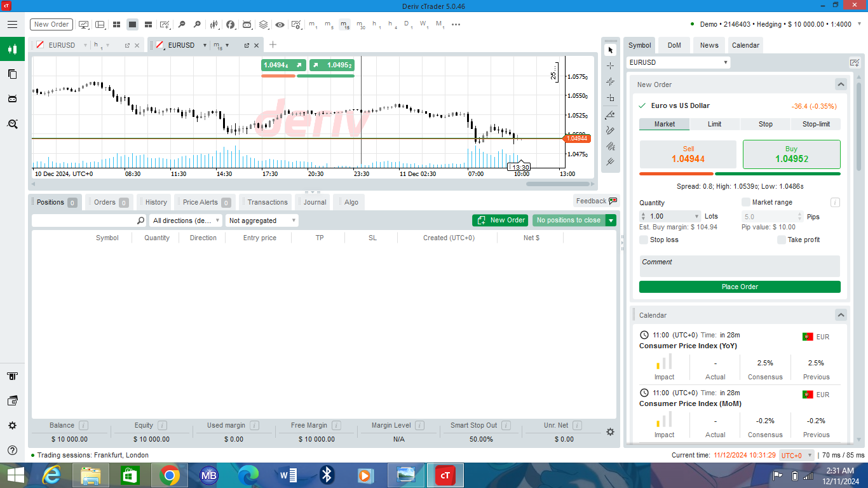Open the Algo robot section in left sidebar
868x488 pixels.
[x=12, y=98]
